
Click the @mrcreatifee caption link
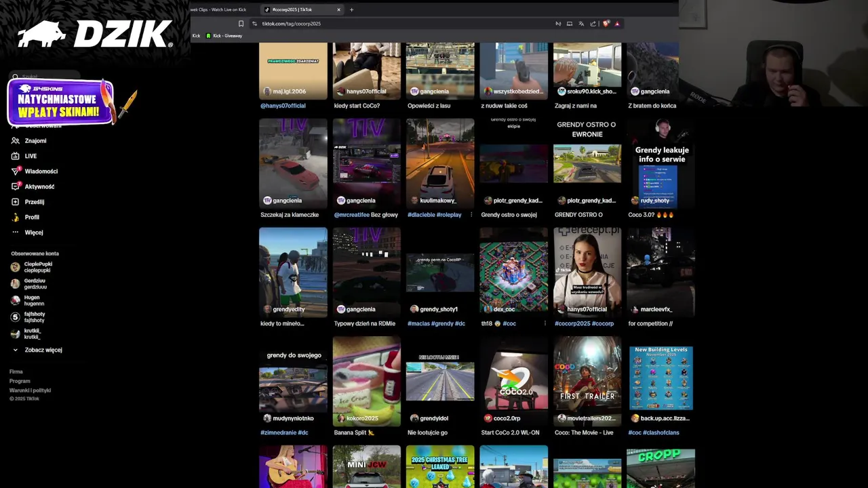[352, 215]
